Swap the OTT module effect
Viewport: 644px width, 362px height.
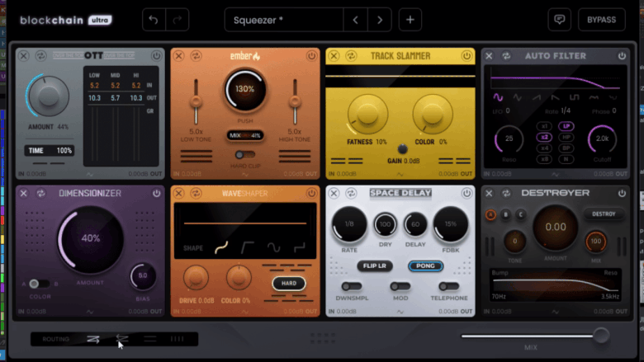pyautogui.click(x=39, y=55)
